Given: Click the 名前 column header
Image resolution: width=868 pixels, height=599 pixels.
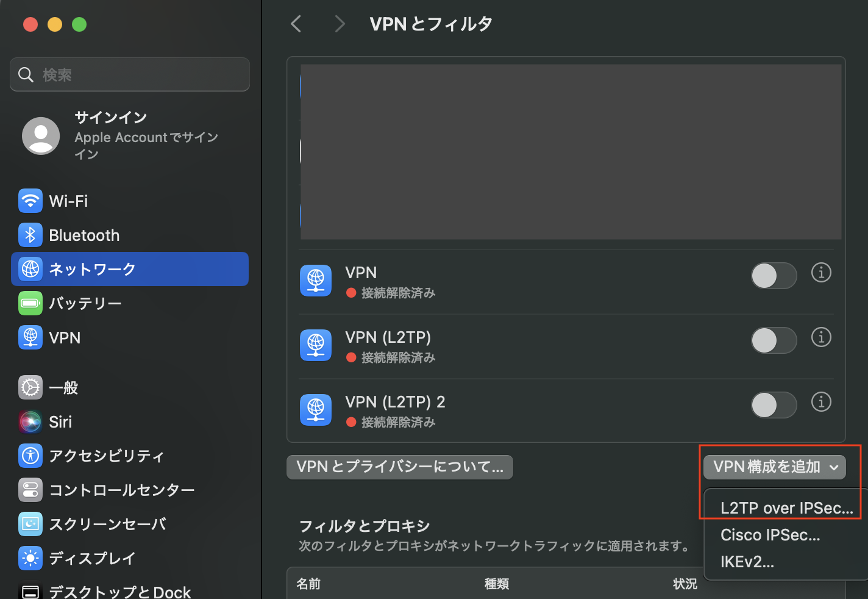Looking at the screenshot, I should tap(308, 584).
